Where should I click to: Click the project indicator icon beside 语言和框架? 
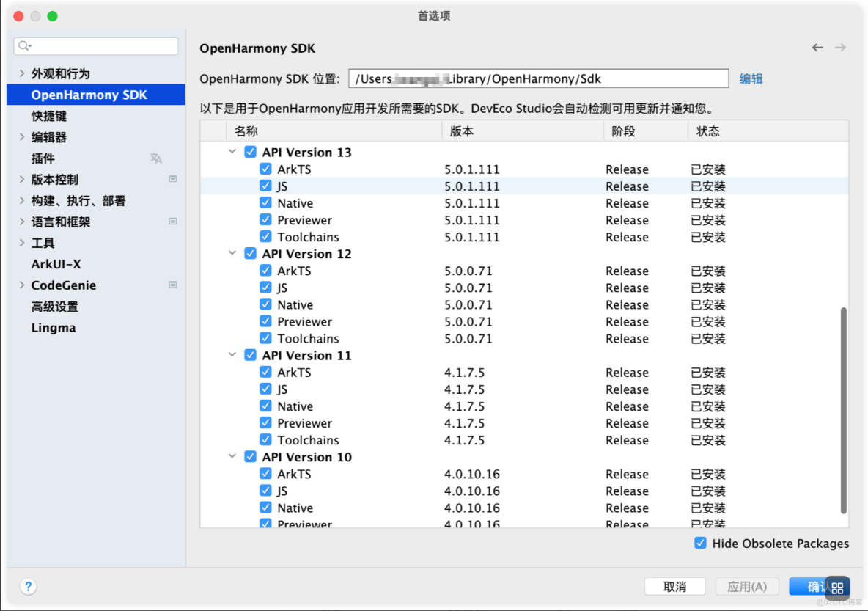coord(173,222)
